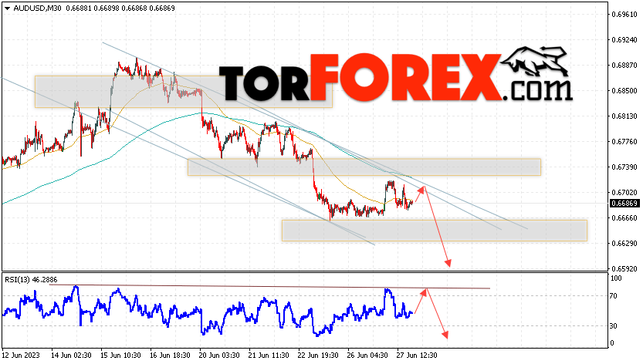
Task: Select the 20 Jun 03:30 time label
Action: point(219,355)
